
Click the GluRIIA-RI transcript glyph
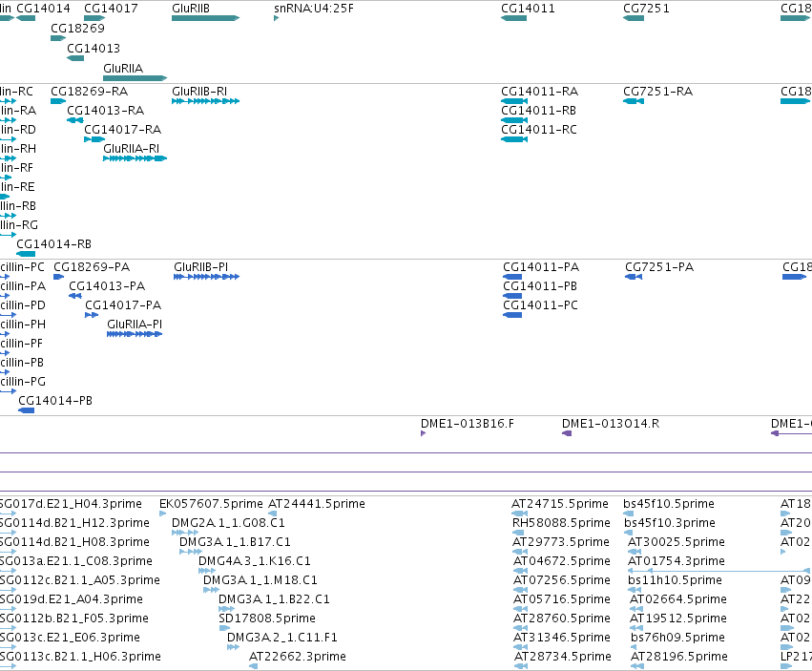[x=135, y=158]
